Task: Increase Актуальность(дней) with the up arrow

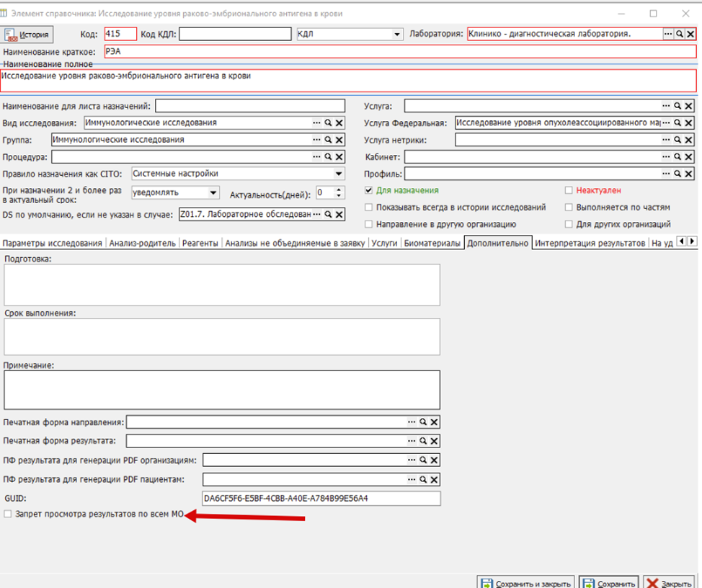Action: tap(339, 190)
